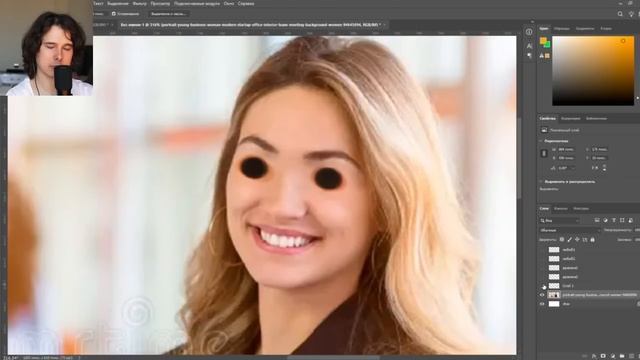Click the lock all padlock icon
This screenshot has height=360, width=640.
pyautogui.click(x=593, y=240)
